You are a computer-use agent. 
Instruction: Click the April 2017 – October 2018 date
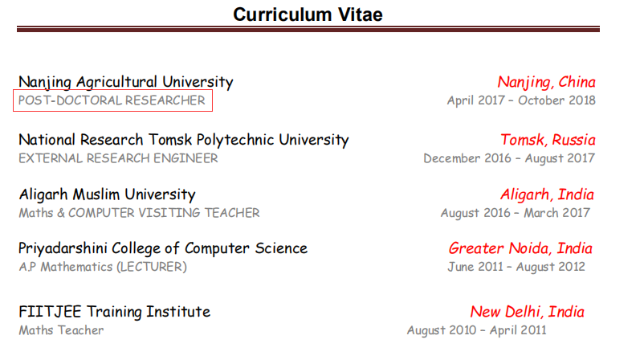coord(521,101)
